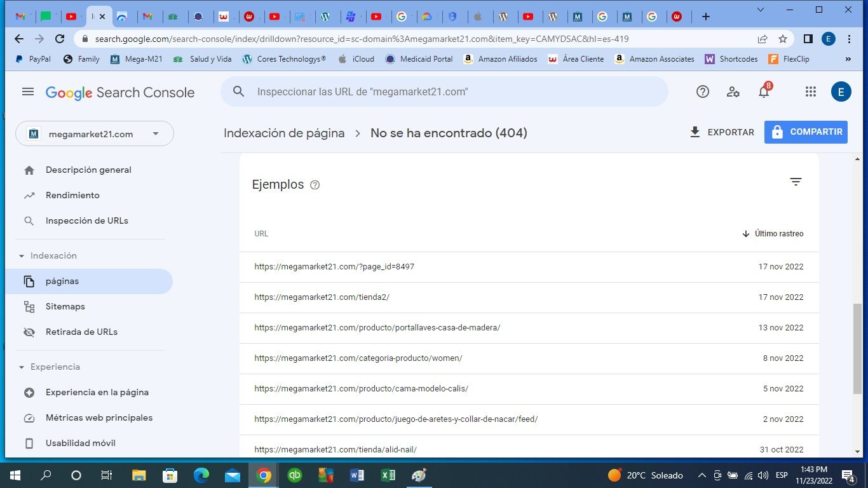
Task: Show more bookmarks overflow chevron
Action: 848,59
